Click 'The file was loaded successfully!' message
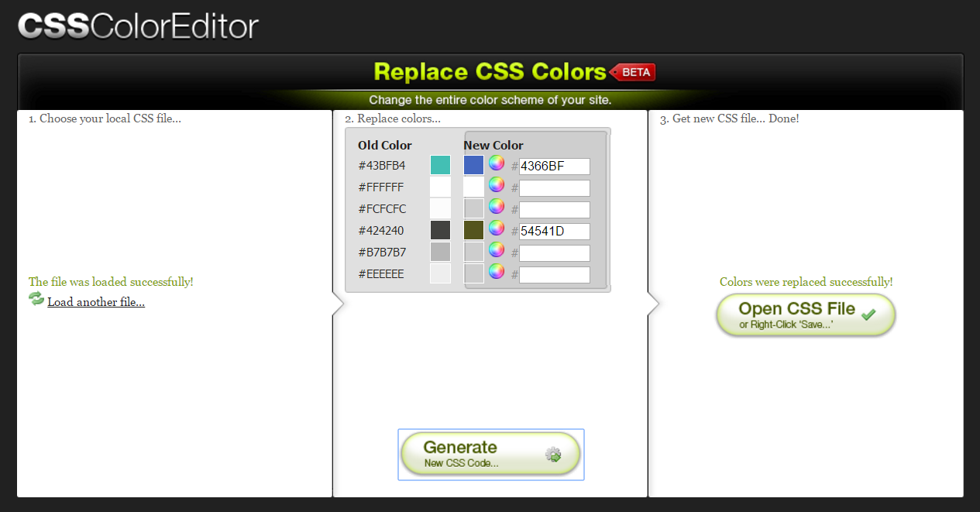This screenshot has width=980, height=512. [111, 282]
